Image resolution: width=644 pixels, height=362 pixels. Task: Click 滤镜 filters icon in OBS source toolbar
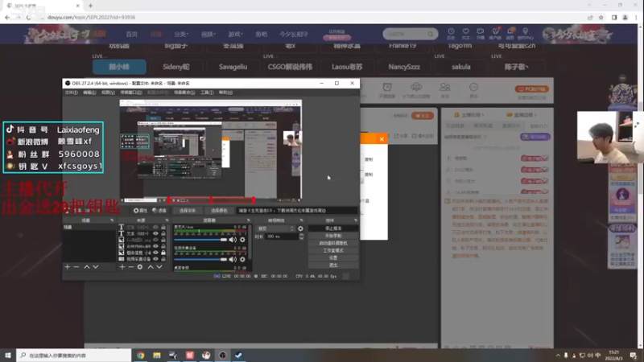[x=159, y=211]
